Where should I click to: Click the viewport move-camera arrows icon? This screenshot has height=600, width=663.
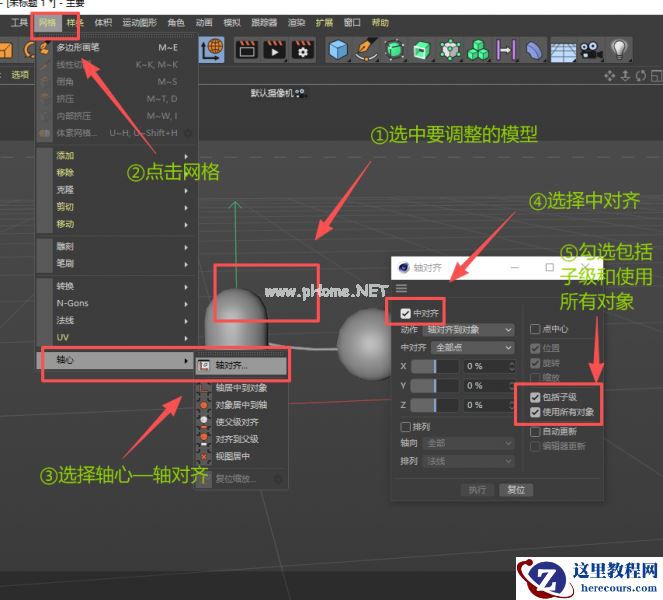610,76
